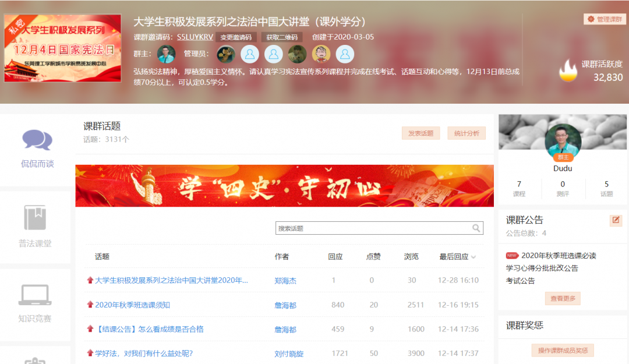This screenshot has width=629, height=364.
Task: Open the 2020年秋季班选课须知 topic
Action: click(132, 305)
